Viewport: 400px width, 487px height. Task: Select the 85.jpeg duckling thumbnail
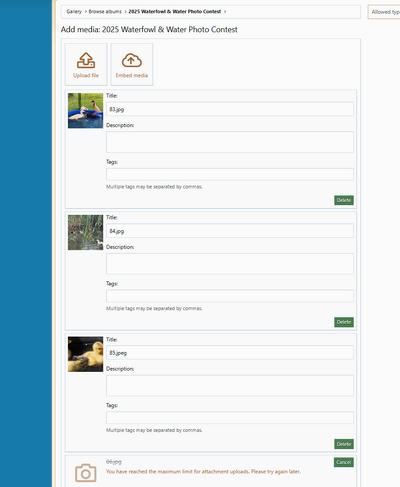pyautogui.click(x=85, y=354)
